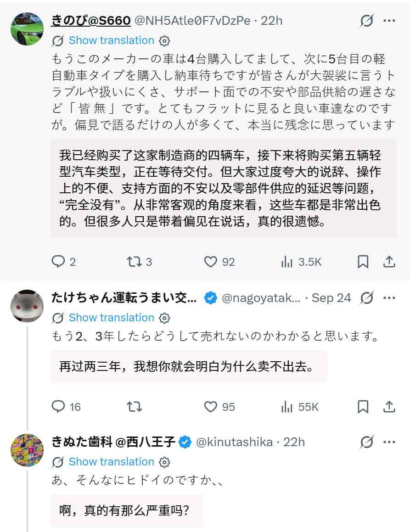Open @kinutashika handle link
This screenshot has width=410, height=532.
[x=235, y=442]
